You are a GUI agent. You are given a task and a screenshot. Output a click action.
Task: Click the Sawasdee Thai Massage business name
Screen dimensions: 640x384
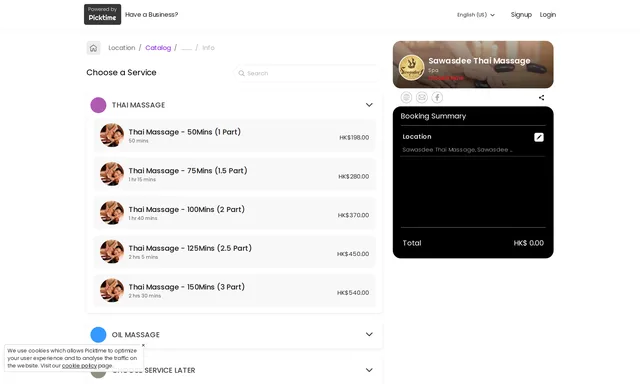pos(479,61)
